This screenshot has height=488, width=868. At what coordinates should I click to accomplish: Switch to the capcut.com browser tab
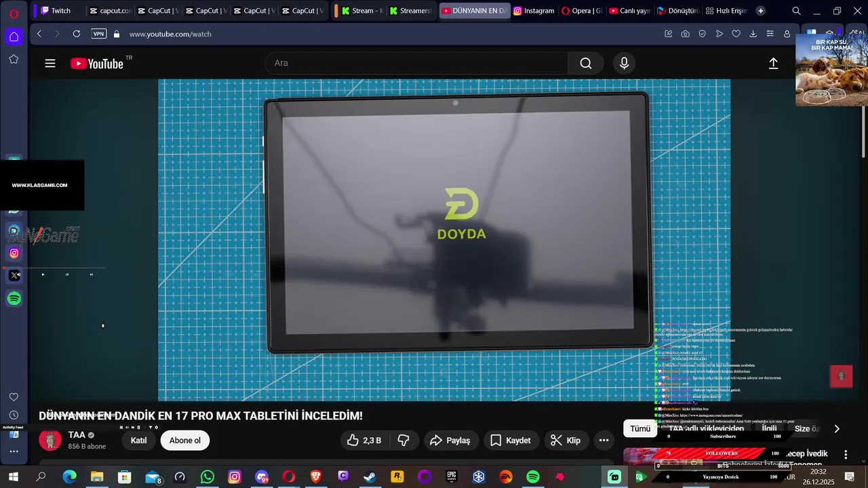coord(109,11)
